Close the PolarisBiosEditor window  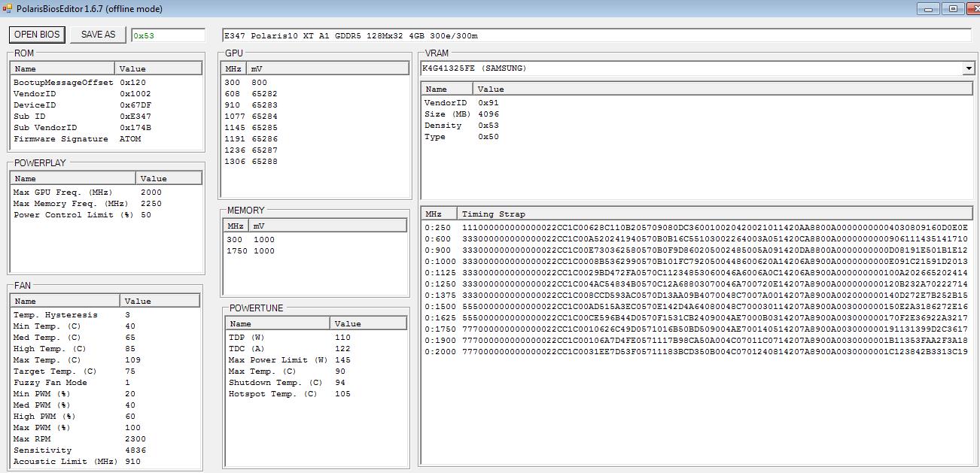coord(971,9)
